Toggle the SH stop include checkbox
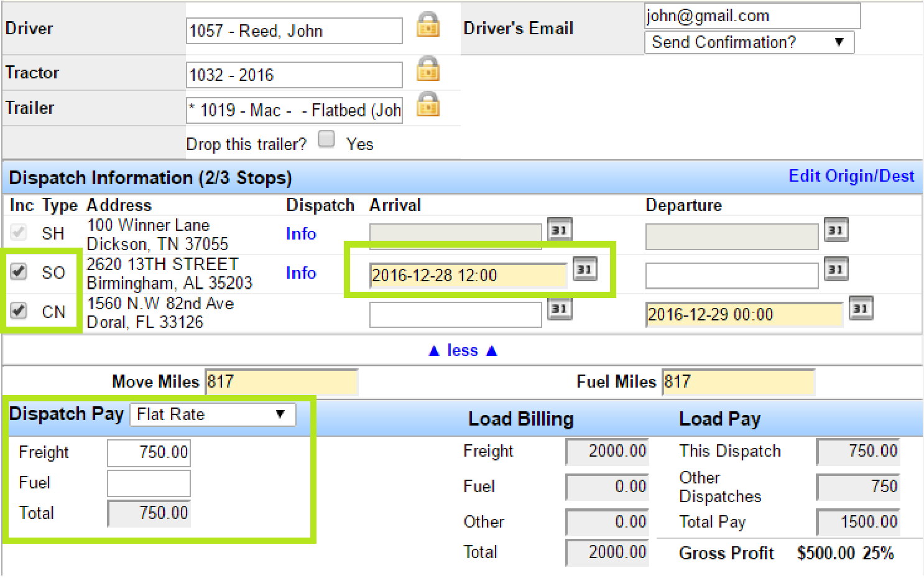This screenshot has width=924, height=578. pyautogui.click(x=19, y=232)
